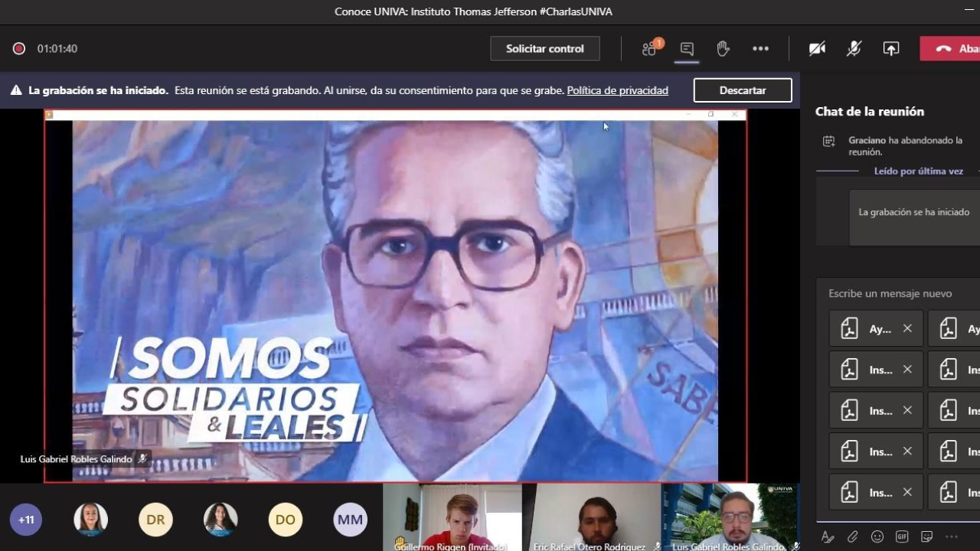980x551 pixels.
Task: Click the warning icon in recording banner
Action: pos(16,90)
